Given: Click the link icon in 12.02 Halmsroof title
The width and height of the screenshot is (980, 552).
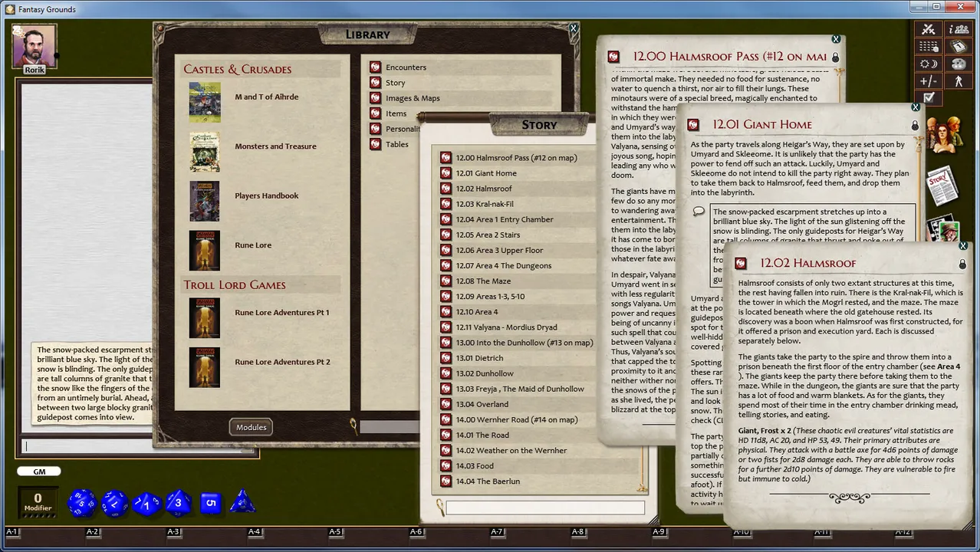Looking at the screenshot, I should [740, 264].
